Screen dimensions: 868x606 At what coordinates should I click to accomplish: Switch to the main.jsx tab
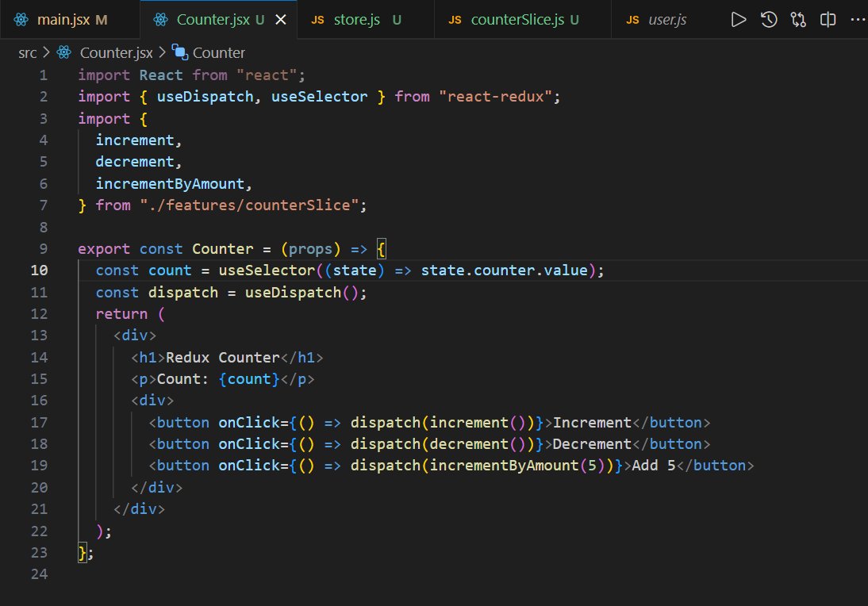tap(70, 20)
